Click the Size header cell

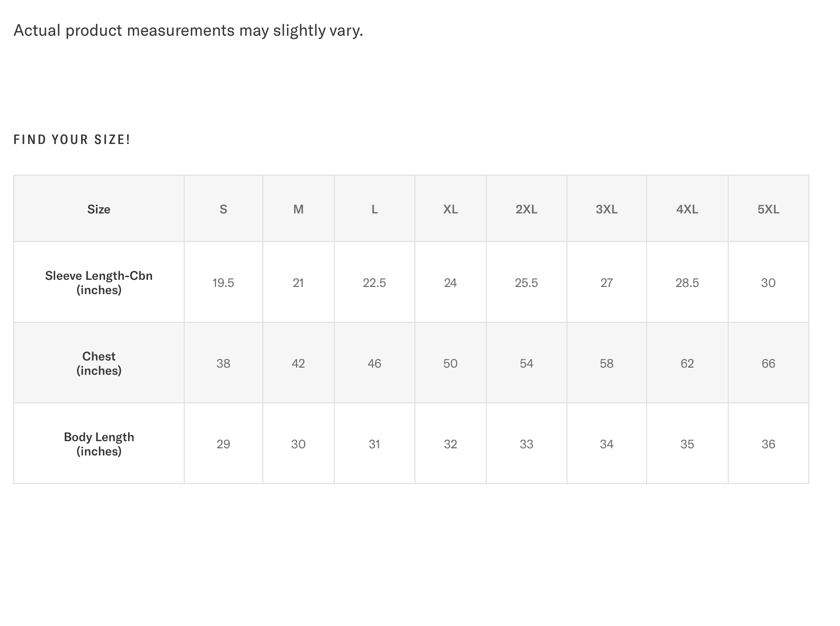pyautogui.click(x=98, y=209)
